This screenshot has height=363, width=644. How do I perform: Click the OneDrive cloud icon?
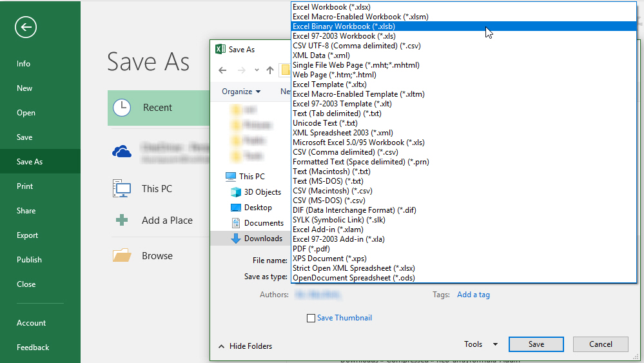[x=122, y=152]
